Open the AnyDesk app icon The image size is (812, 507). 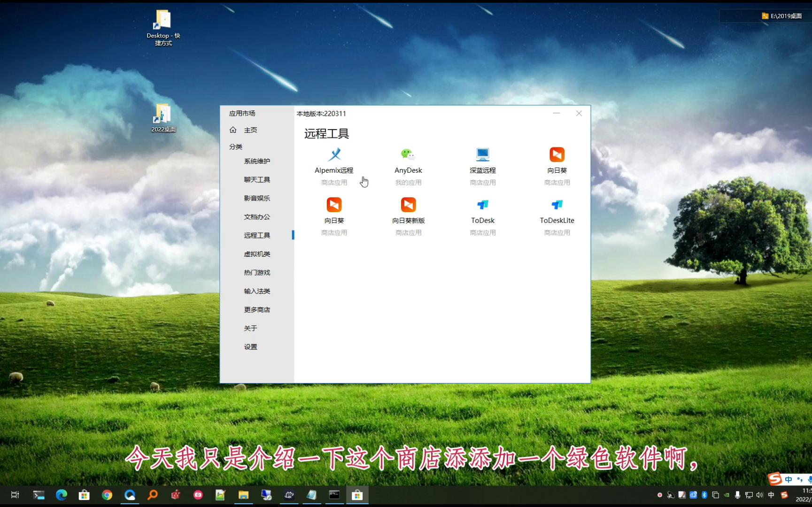click(408, 154)
